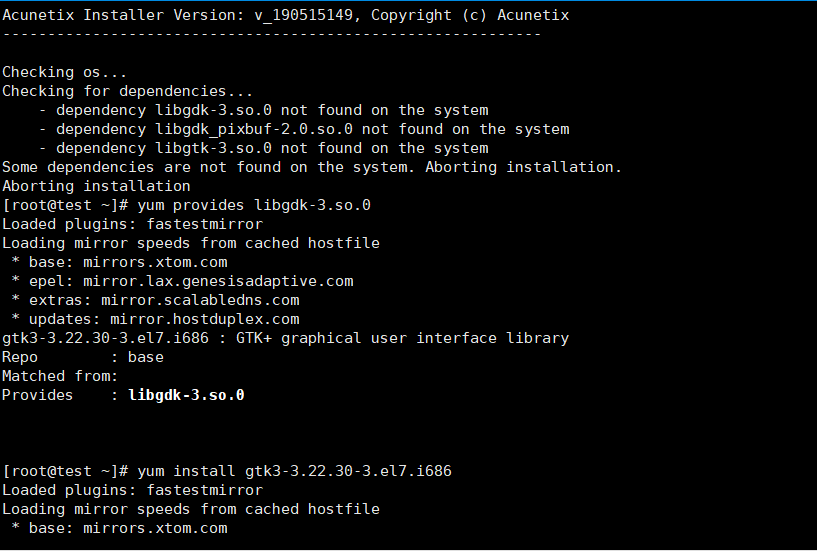Click the mirror.scalabledns.com extras entry

coord(155,300)
